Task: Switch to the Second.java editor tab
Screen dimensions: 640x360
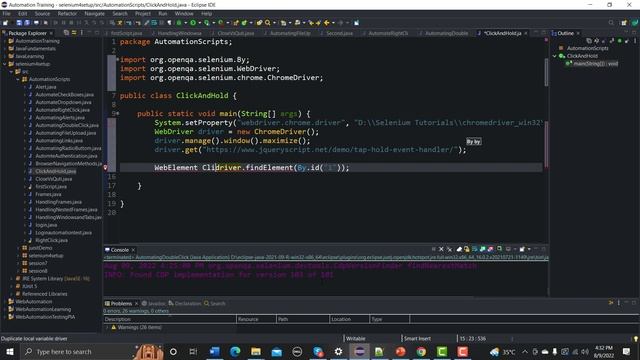Action: [x=340, y=33]
